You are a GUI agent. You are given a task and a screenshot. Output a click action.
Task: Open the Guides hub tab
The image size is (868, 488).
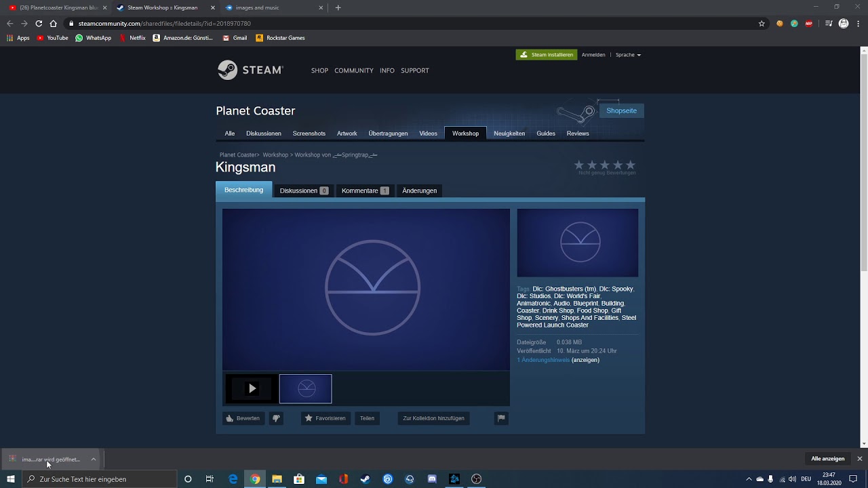click(546, 134)
